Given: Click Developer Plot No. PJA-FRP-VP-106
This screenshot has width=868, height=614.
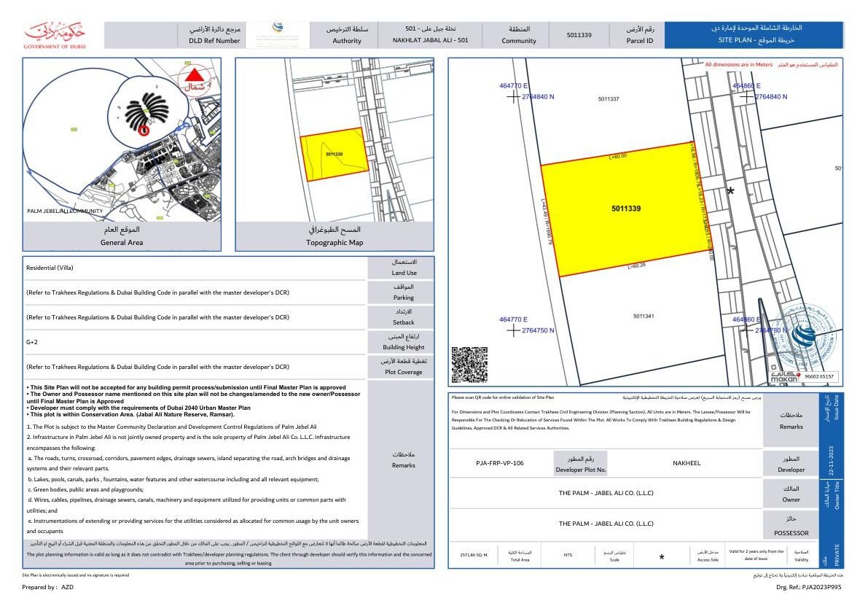Looking at the screenshot, I should click(499, 463).
